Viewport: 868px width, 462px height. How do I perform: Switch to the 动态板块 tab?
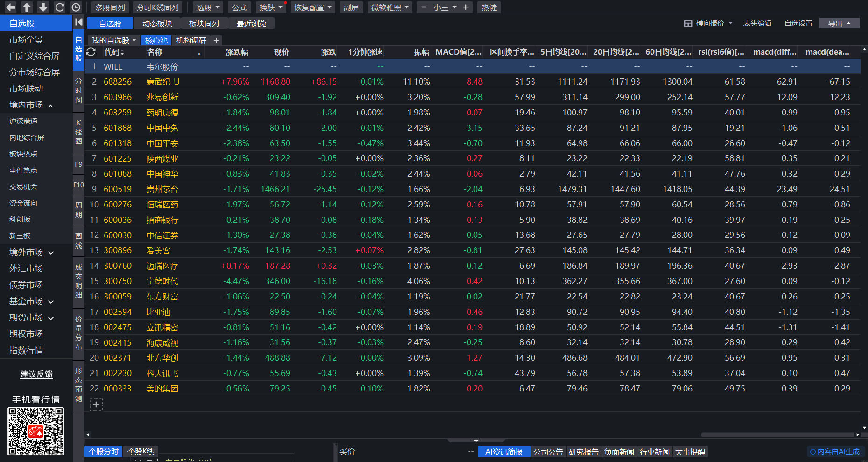tap(157, 23)
